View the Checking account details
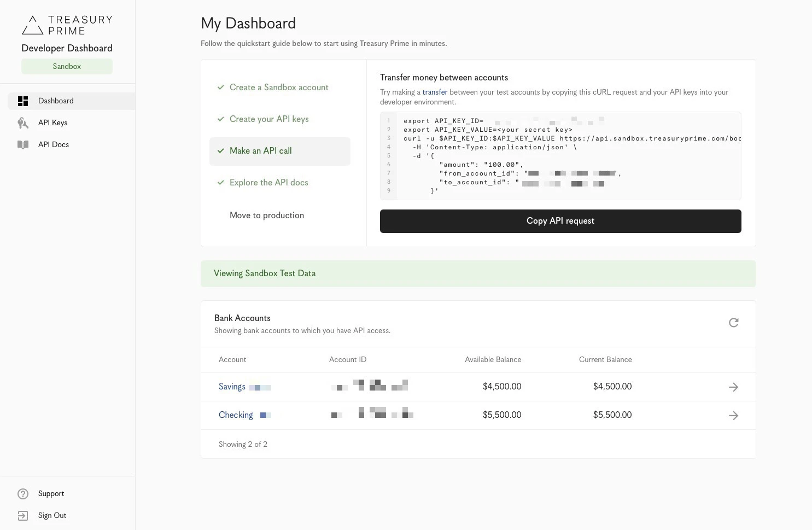The image size is (812, 530). 236,415
